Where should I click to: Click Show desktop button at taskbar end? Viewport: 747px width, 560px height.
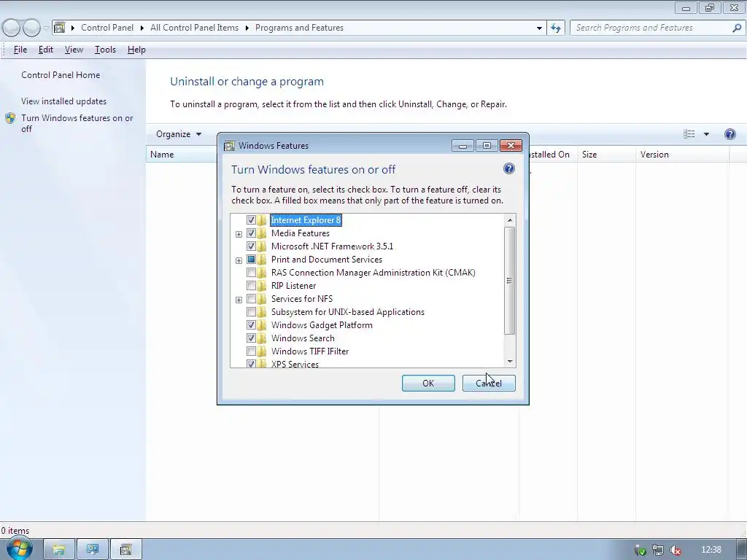pos(742,550)
